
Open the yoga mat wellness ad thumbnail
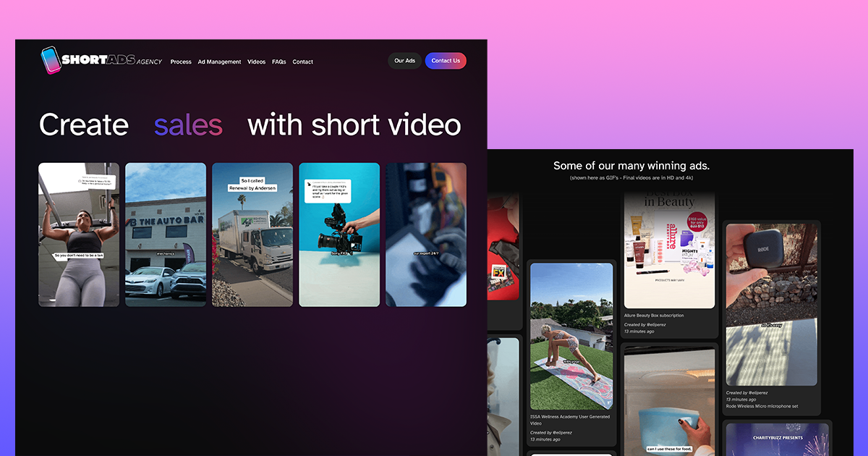(x=571, y=337)
